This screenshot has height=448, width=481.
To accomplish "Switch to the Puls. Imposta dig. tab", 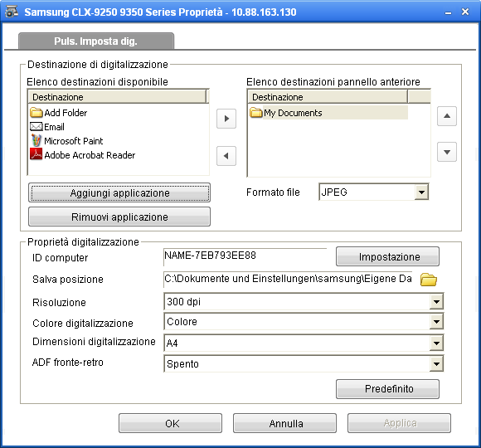I will pos(96,41).
